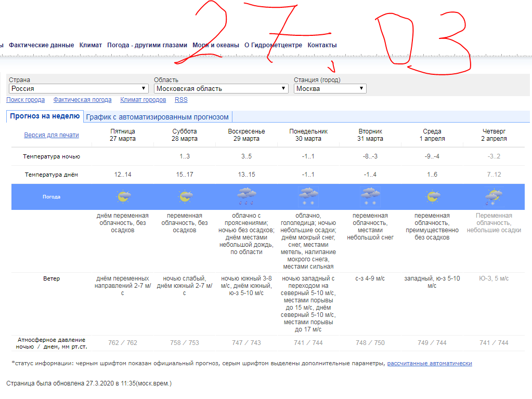Open Фактические данные menu item
Viewport: 532px width, 399px height.
[x=42, y=45]
